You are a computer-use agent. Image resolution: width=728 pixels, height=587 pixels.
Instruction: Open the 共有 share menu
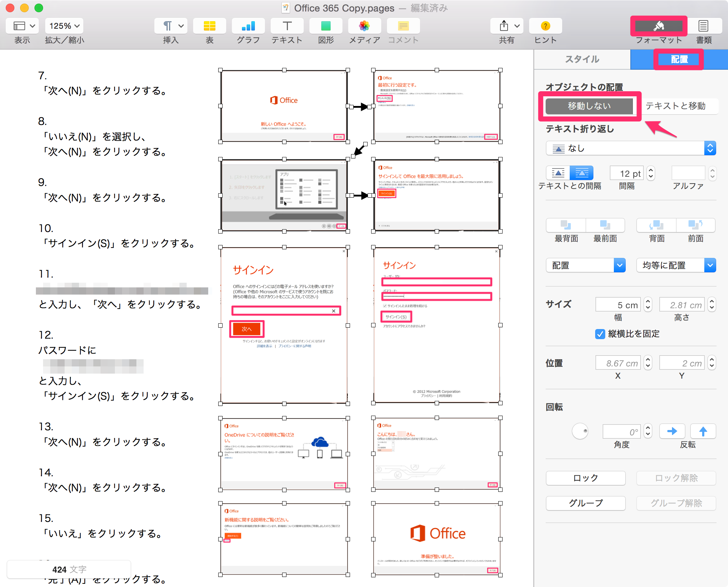504,26
